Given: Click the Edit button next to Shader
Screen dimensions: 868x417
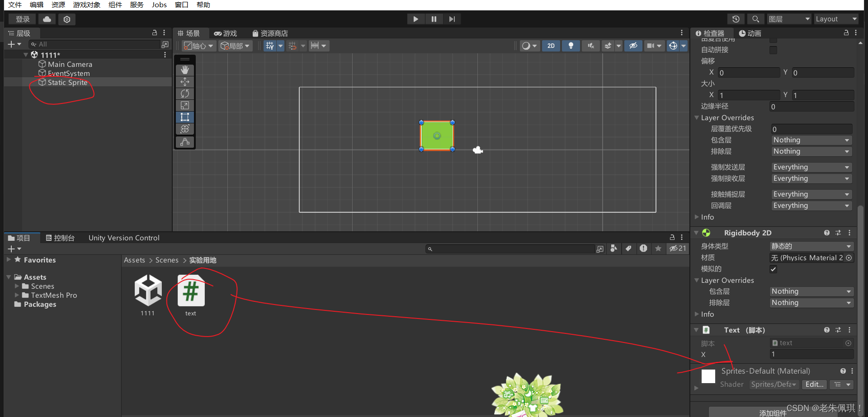Looking at the screenshot, I should [814, 384].
